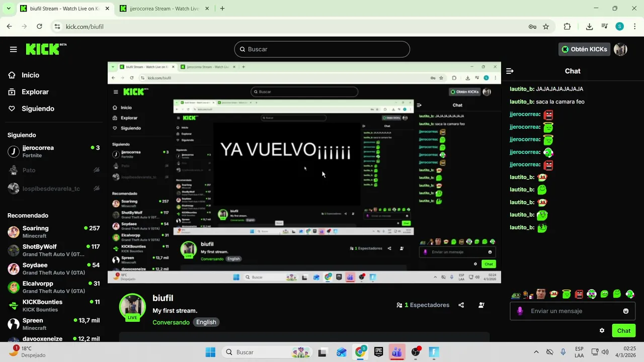The width and height of the screenshot is (644, 362).
Task: Open Microsoft Teams in taskbar
Action: click(397, 352)
